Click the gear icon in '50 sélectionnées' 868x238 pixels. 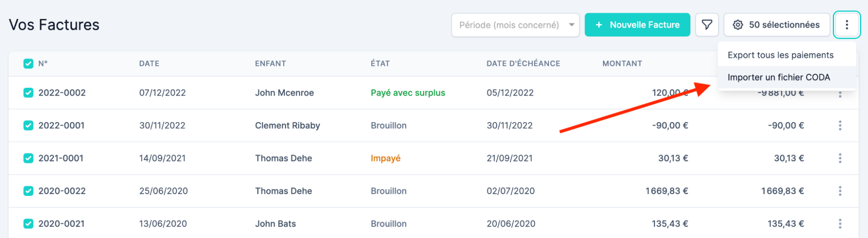(738, 25)
